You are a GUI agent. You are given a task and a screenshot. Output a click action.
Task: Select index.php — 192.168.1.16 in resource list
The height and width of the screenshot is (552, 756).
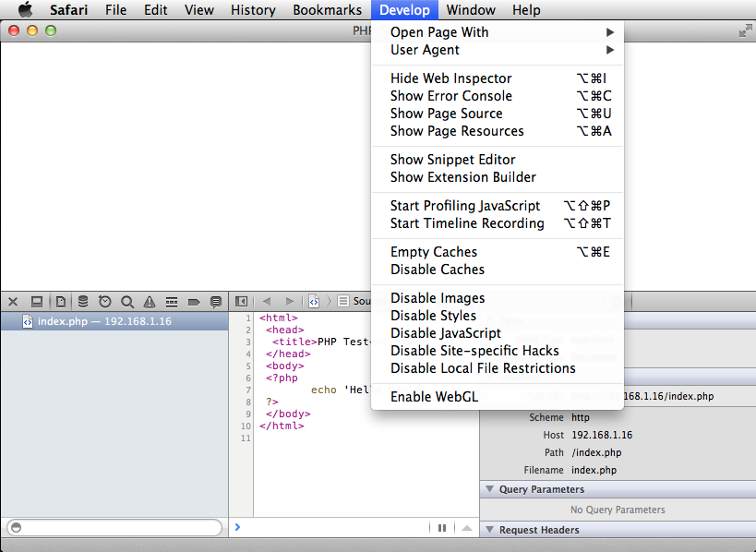tap(114, 321)
